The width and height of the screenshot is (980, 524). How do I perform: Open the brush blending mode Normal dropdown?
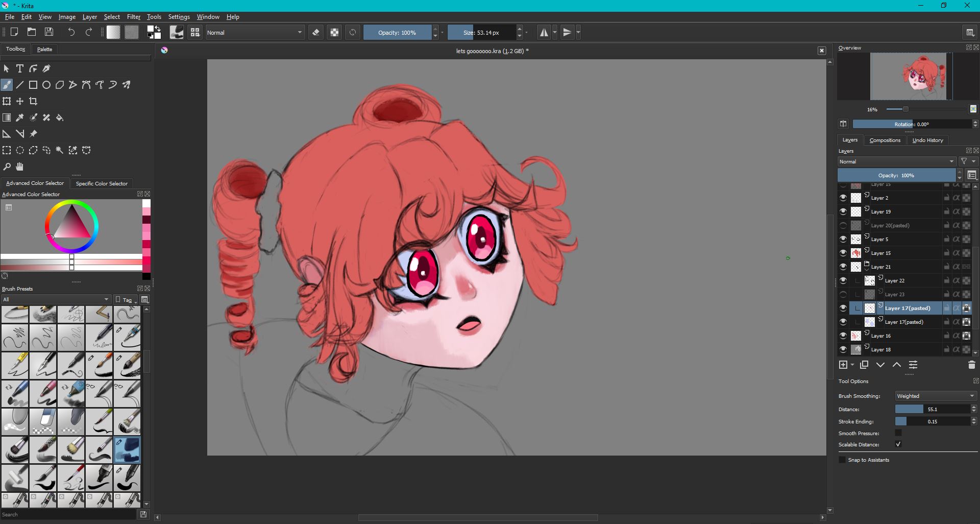255,33
